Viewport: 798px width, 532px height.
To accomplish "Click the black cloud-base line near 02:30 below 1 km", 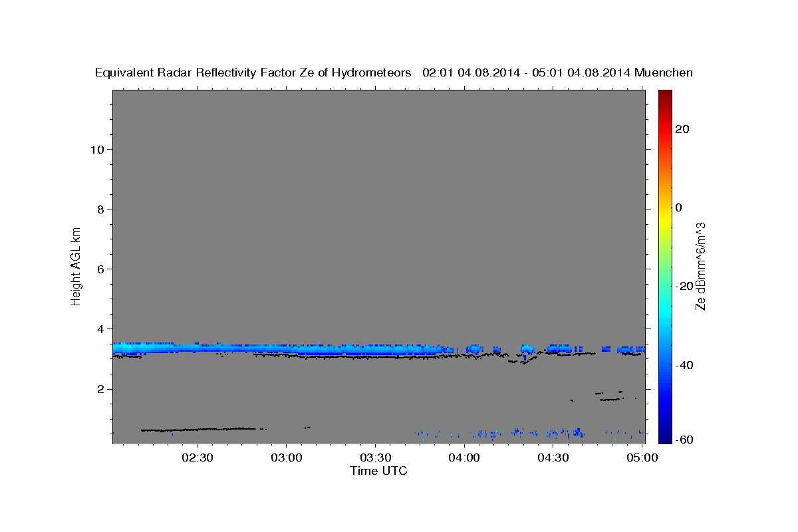I will click(x=198, y=430).
